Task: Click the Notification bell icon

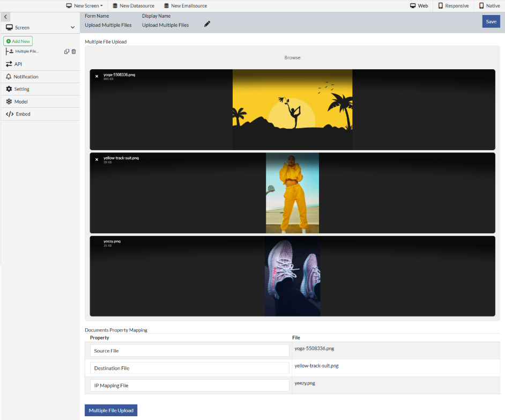Action: (x=8, y=76)
